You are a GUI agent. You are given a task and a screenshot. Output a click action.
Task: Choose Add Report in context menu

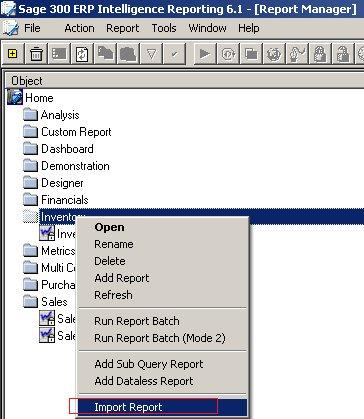pyautogui.click(x=163, y=278)
